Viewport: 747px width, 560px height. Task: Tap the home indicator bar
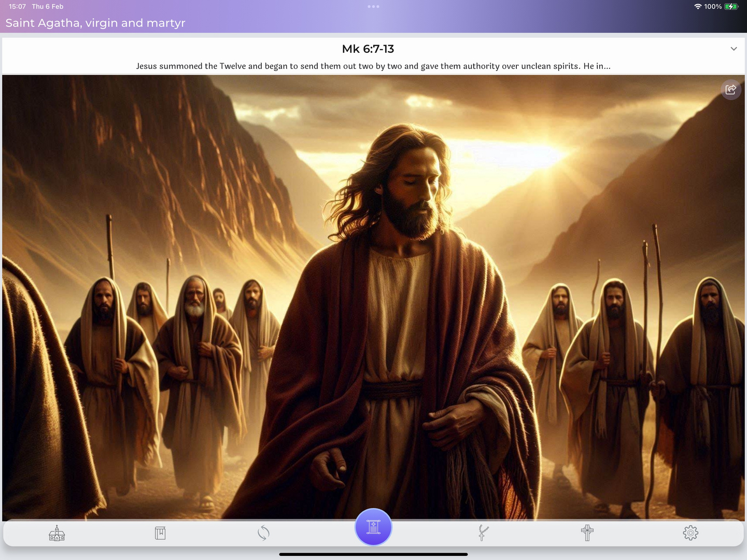(x=373, y=554)
